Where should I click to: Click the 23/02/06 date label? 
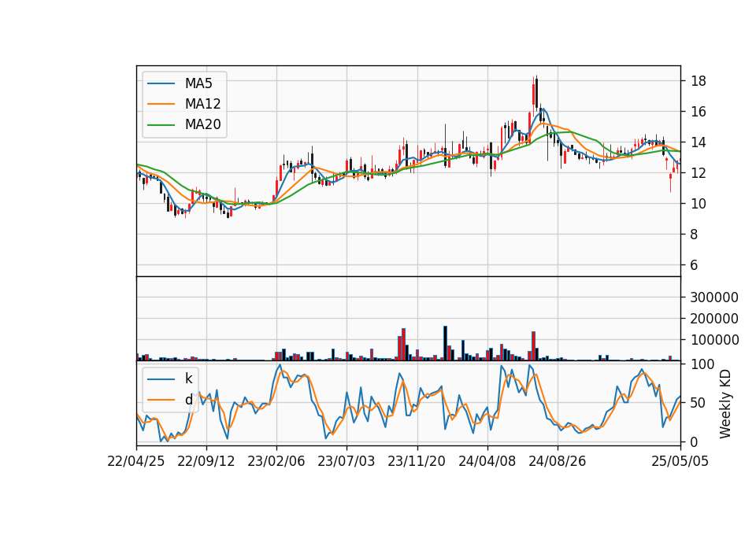click(x=276, y=461)
